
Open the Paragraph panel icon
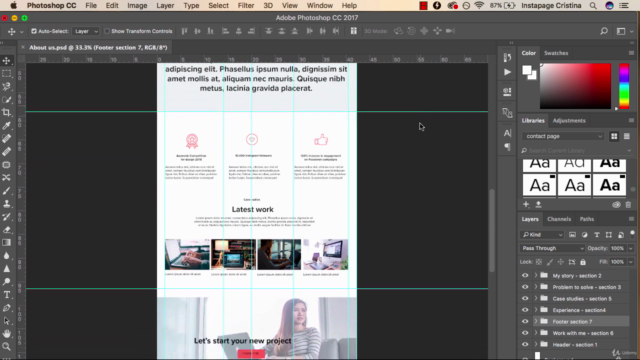coord(507,147)
